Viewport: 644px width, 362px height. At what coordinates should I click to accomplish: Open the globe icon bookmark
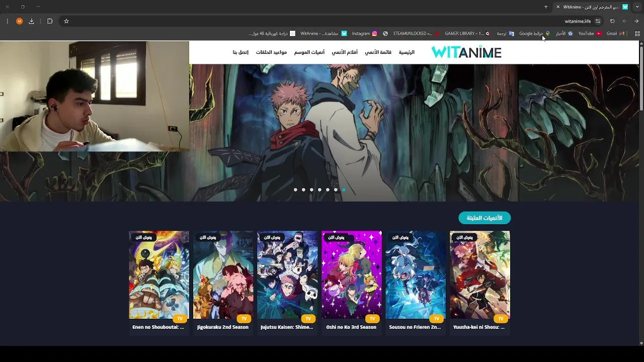tap(385, 34)
